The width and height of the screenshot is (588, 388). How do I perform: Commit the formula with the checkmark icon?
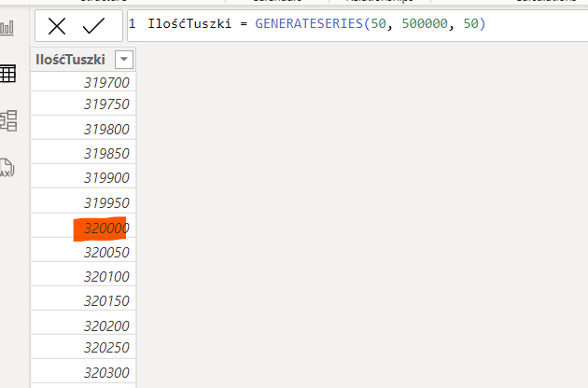(93, 26)
